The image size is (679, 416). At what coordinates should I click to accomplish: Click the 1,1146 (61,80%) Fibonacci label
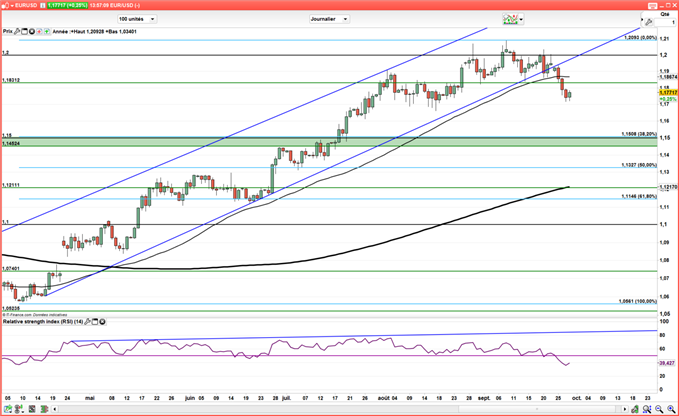pos(639,196)
